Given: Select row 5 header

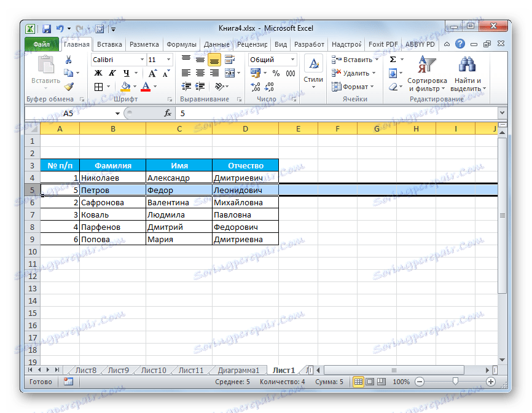Looking at the screenshot, I should (33, 190).
